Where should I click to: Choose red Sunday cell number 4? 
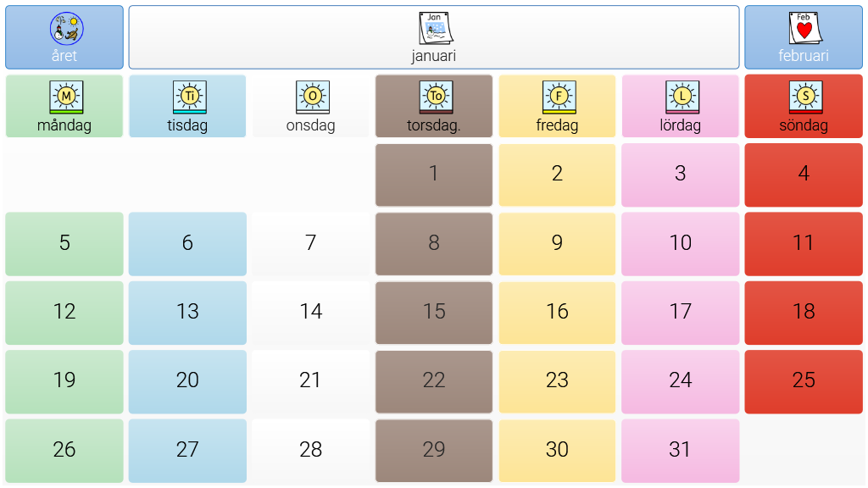pos(804,175)
